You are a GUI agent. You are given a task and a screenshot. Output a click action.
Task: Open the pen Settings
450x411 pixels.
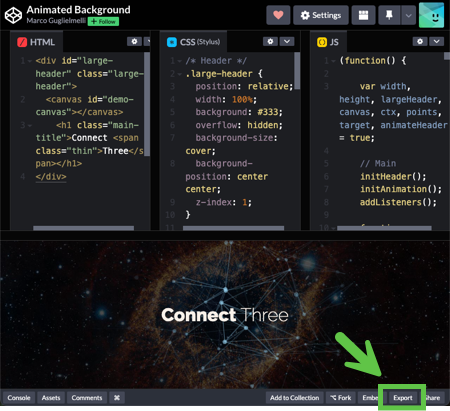[x=321, y=15]
